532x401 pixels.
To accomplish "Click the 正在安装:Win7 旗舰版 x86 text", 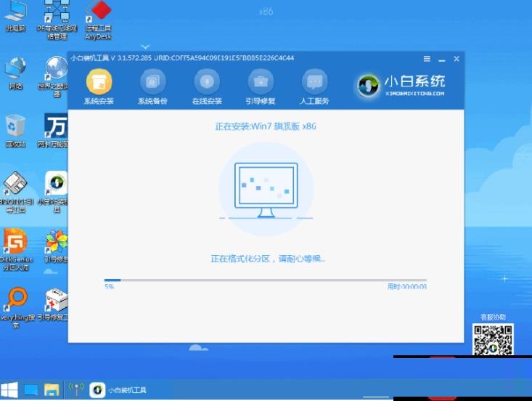I will 266,126.
